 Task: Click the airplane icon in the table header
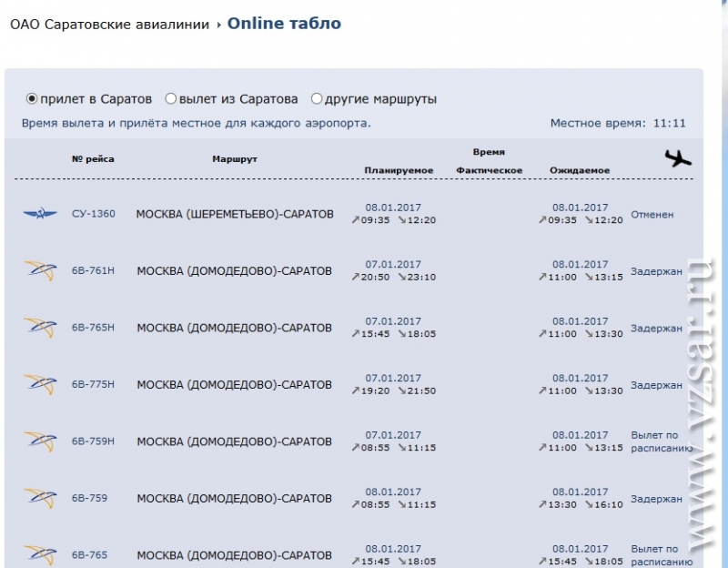click(678, 158)
